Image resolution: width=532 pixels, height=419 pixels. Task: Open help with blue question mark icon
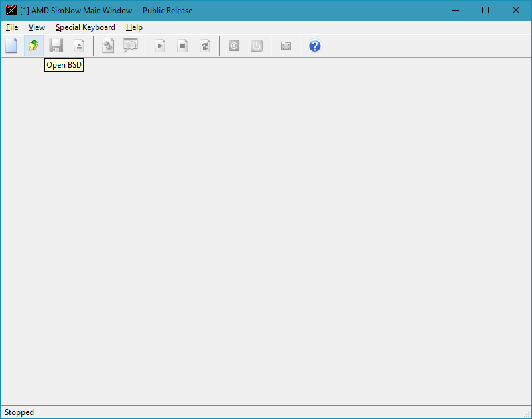315,46
